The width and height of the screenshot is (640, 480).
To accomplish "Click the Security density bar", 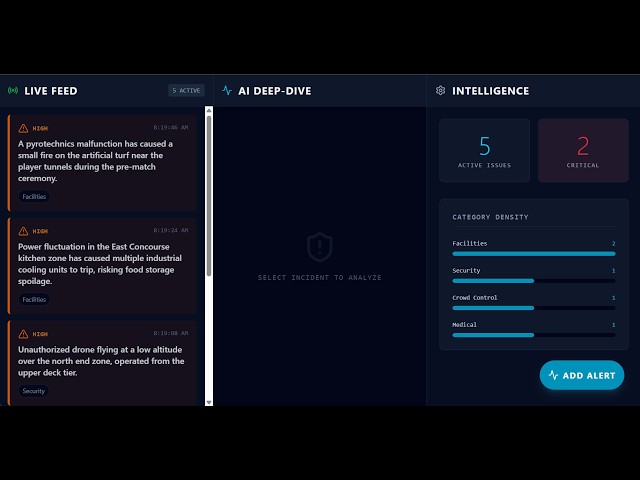I will [534, 281].
